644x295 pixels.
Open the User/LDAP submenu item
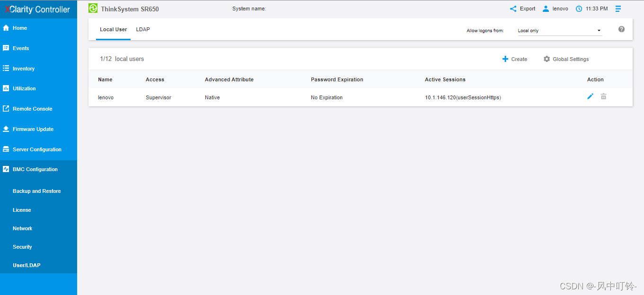26,265
